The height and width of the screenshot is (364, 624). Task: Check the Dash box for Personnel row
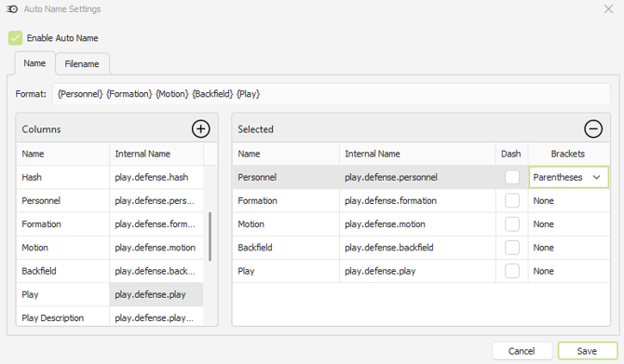[512, 177]
